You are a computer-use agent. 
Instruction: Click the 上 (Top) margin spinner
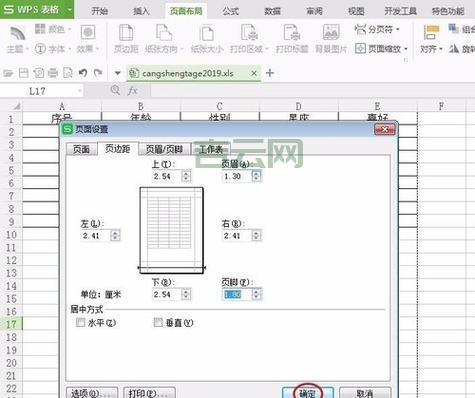tap(186, 176)
